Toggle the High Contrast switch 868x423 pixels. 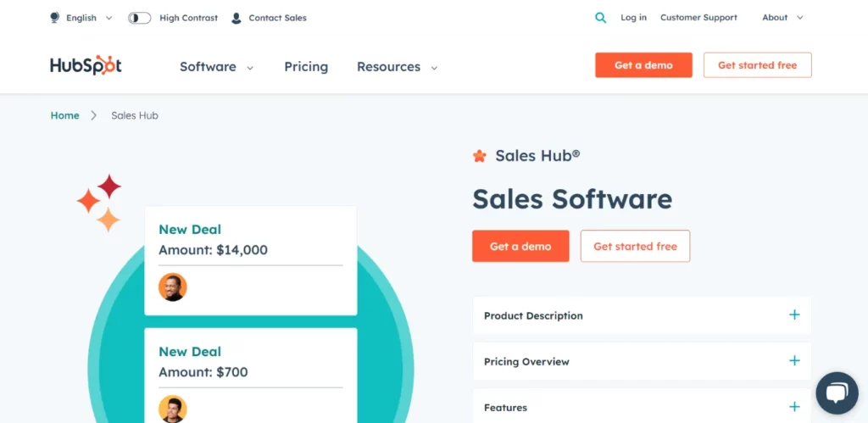140,18
